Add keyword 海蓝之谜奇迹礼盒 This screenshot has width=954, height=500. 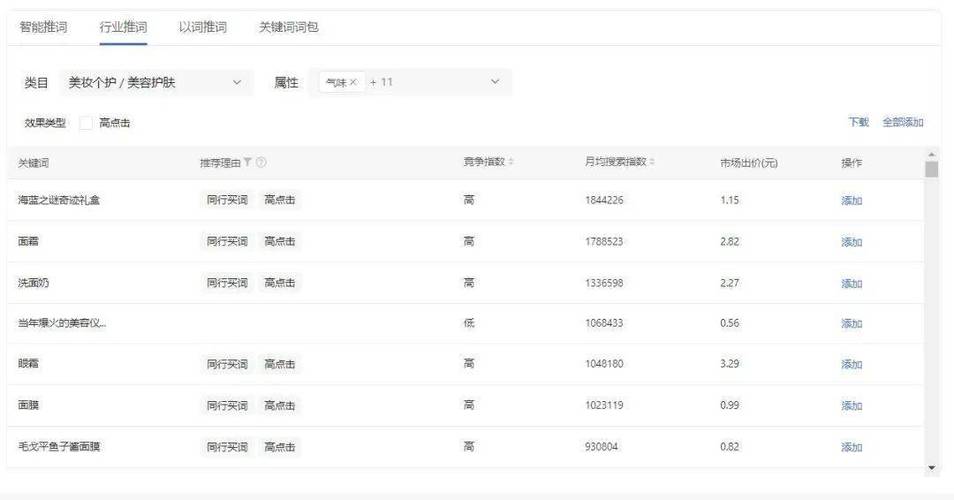[851, 200]
